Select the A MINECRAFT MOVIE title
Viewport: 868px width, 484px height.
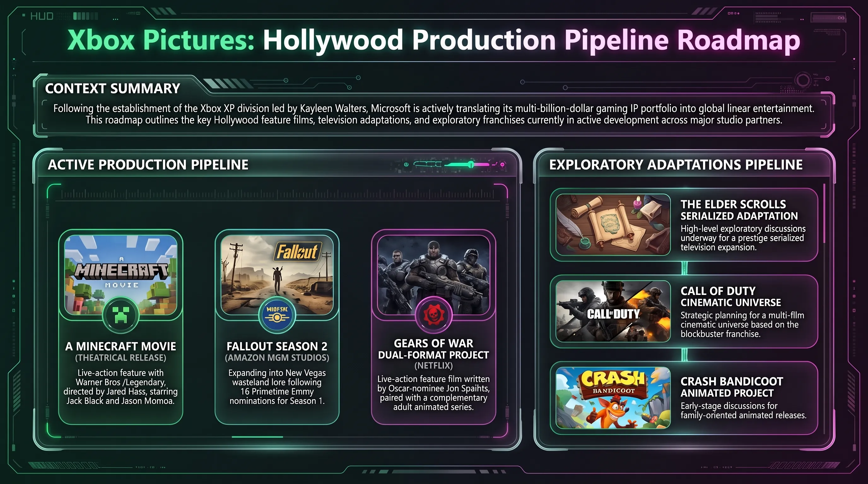[120, 346]
